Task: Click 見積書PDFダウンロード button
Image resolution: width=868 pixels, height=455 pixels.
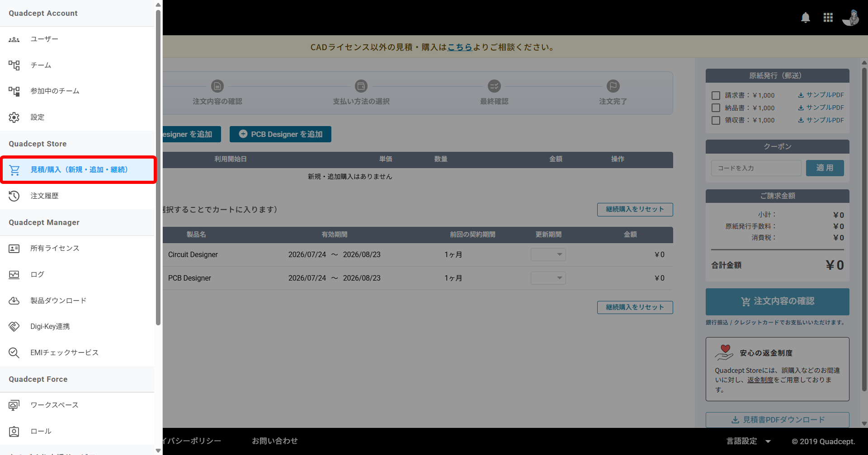Action: (x=777, y=420)
